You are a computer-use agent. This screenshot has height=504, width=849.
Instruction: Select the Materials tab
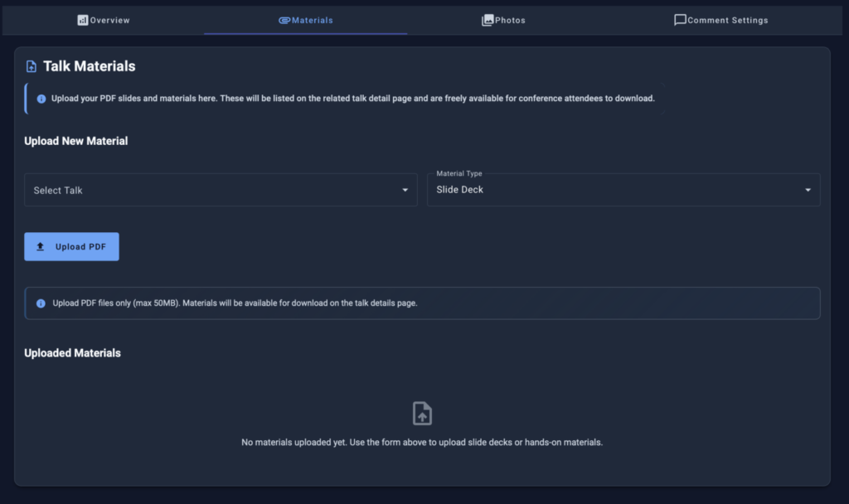[x=306, y=21]
